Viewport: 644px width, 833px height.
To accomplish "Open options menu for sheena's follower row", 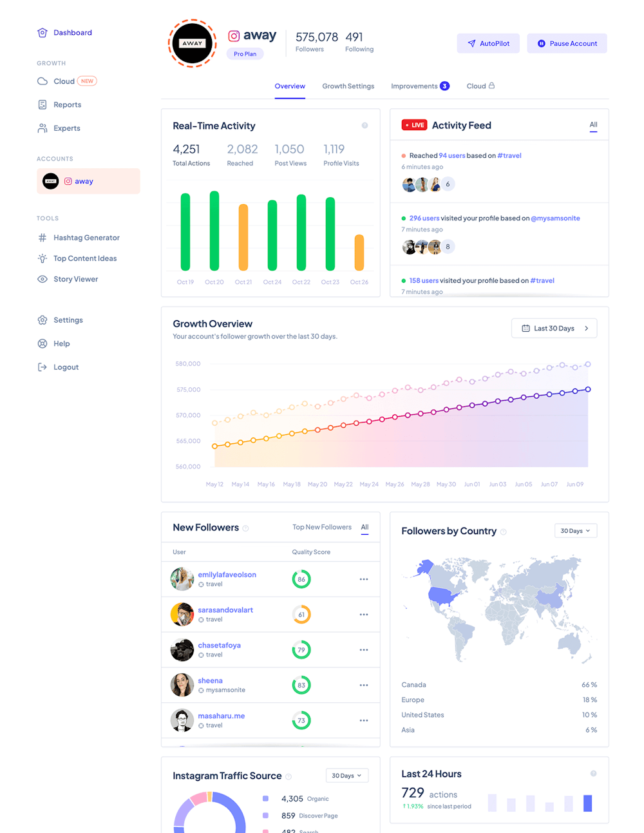I will tap(364, 685).
